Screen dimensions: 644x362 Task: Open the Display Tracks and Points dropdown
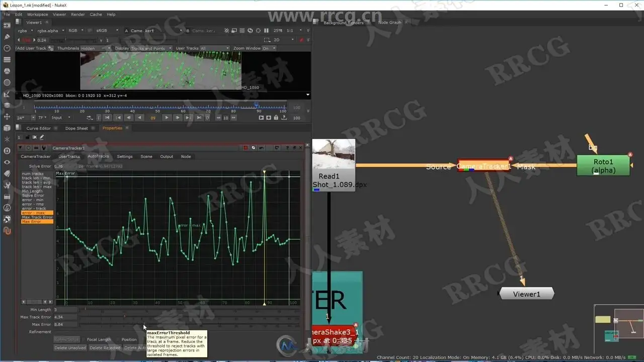point(151,48)
